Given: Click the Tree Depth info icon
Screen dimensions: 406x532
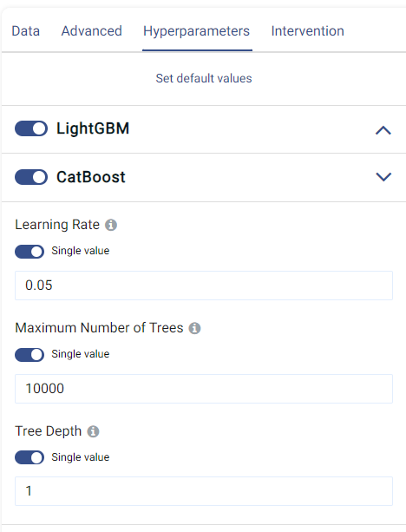Looking at the screenshot, I should [94, 431].
